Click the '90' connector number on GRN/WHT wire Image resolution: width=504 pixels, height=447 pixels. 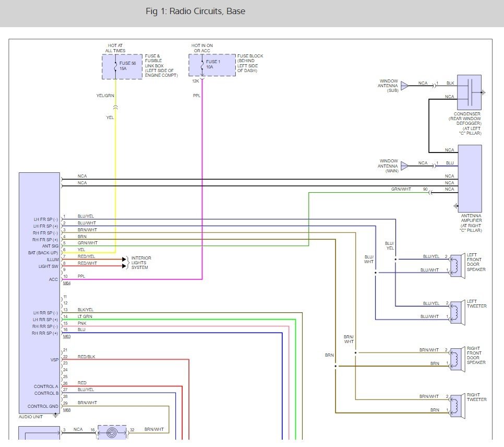425,189
